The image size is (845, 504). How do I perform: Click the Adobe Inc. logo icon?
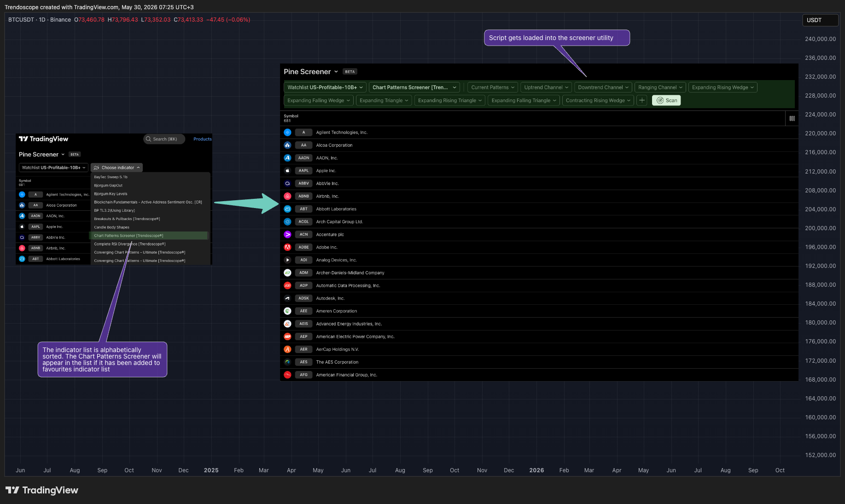pyautogui.click(x=287, y=247)
